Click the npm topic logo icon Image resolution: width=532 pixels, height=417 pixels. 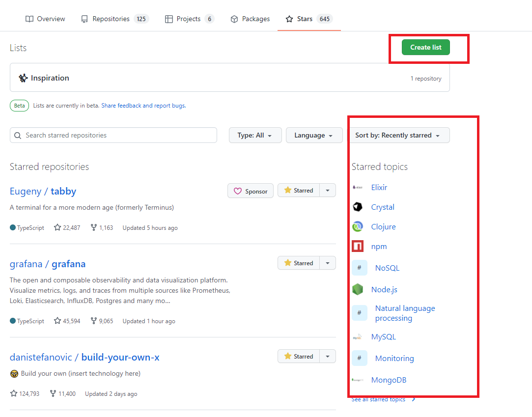(x=358, y=247)
